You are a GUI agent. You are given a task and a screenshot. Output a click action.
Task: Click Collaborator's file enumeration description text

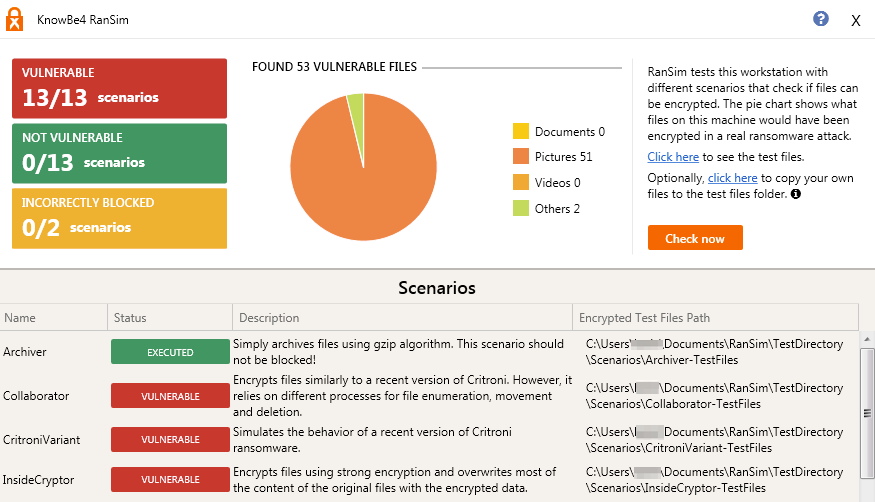(402, 395)
